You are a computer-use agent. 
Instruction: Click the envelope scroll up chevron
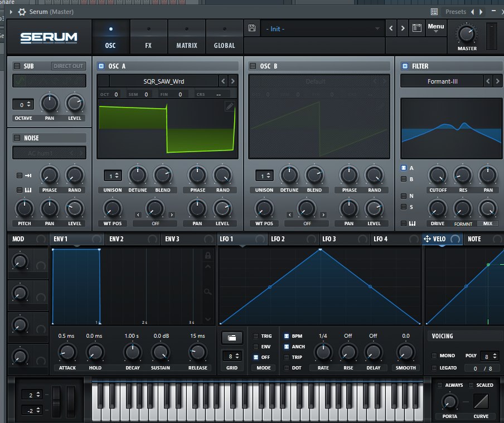tap(208, 267)
